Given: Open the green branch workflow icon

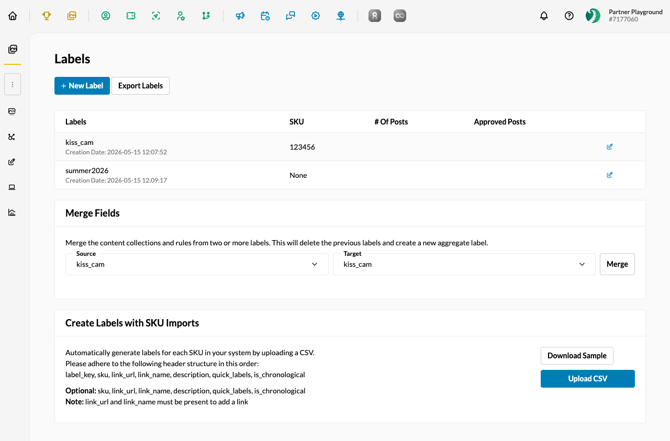Looking at the screenshot, I should pyautogui.click(x=206, y=16).
